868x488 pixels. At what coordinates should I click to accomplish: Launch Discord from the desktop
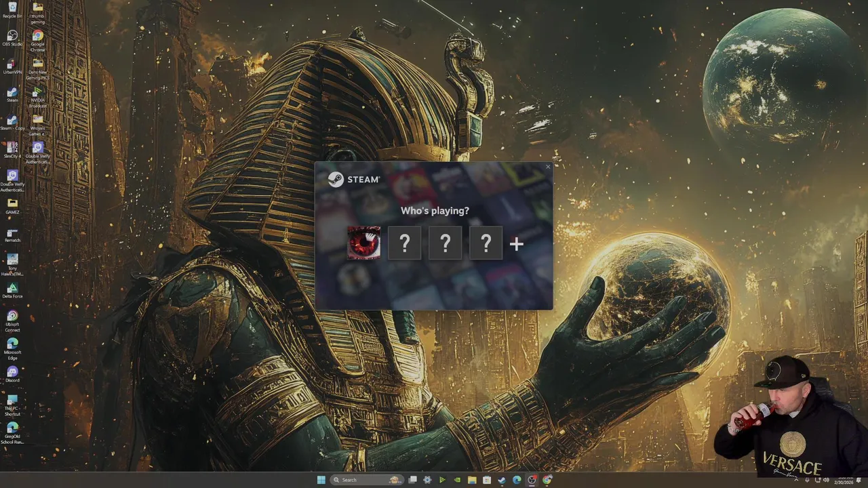tap(12, 375)
